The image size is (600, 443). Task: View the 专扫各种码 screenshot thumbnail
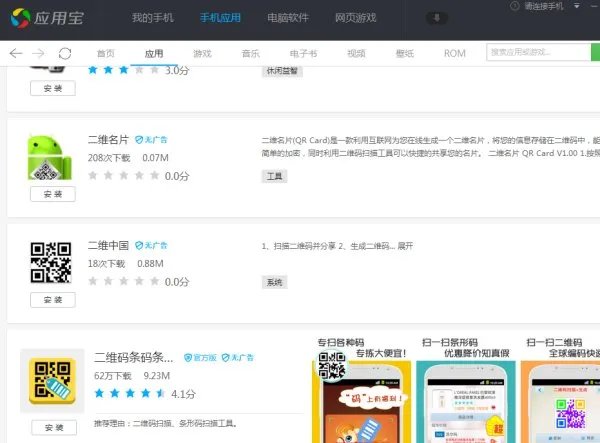[361, 390]
